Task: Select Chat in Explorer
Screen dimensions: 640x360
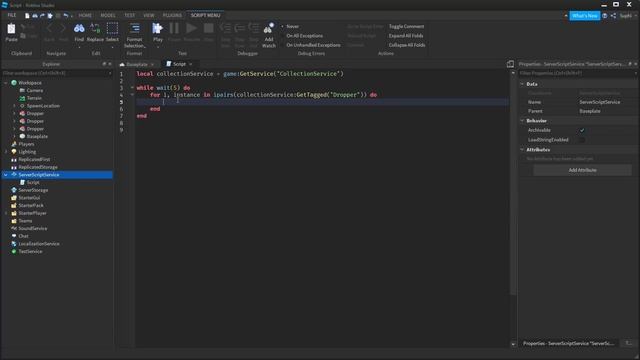Action: point(23,236)
